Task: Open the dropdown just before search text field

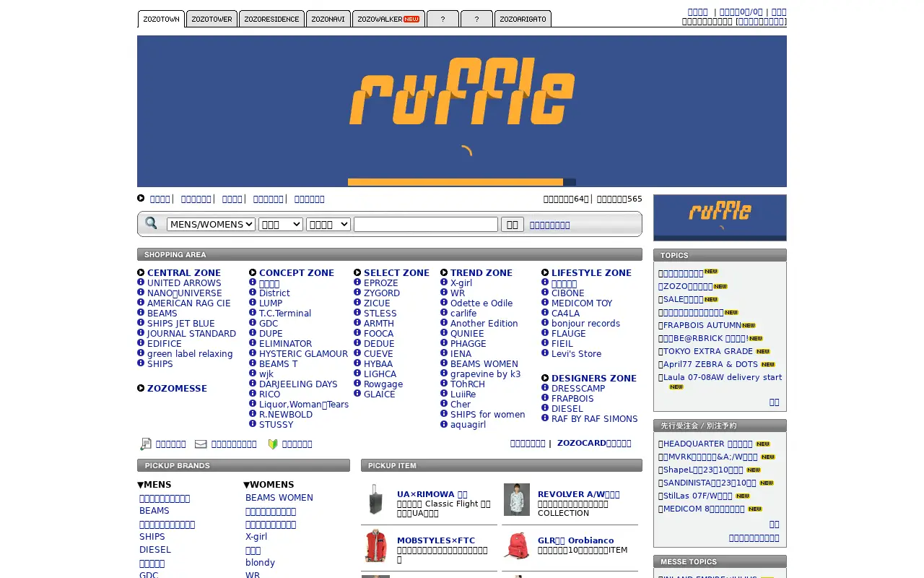Action: (x=328, y=225)
